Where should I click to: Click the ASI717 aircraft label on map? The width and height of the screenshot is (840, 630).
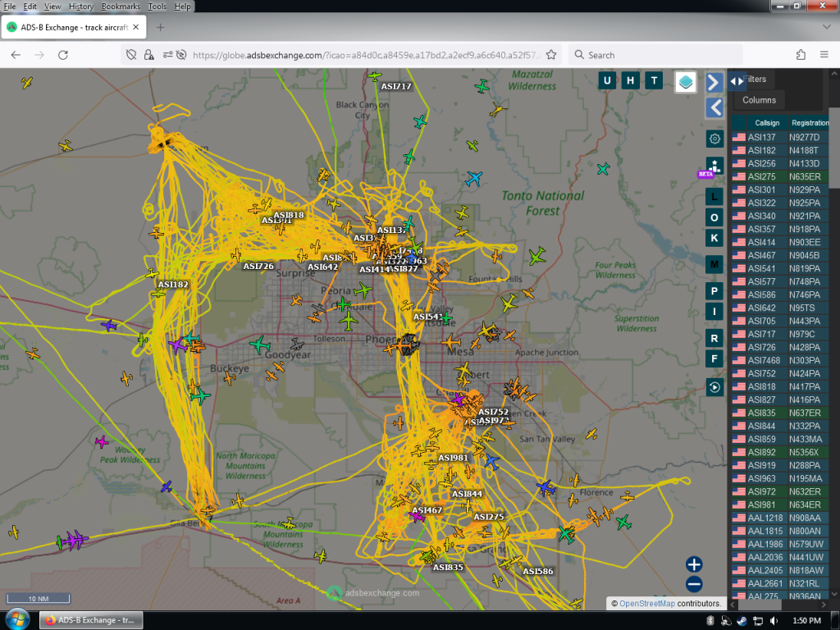coord(396,86)
